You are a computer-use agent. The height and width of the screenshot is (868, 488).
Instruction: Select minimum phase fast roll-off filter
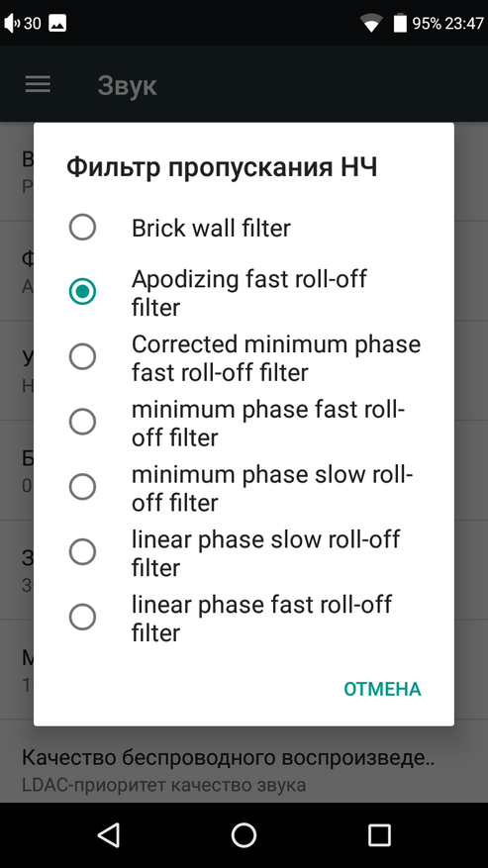coord(244,423)
